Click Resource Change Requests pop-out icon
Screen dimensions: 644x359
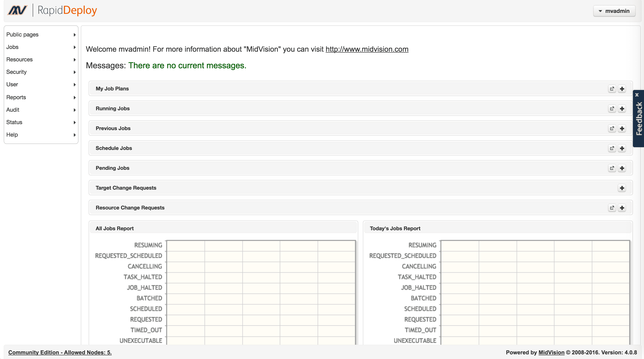pyautogui.click(x=612, y=208)
